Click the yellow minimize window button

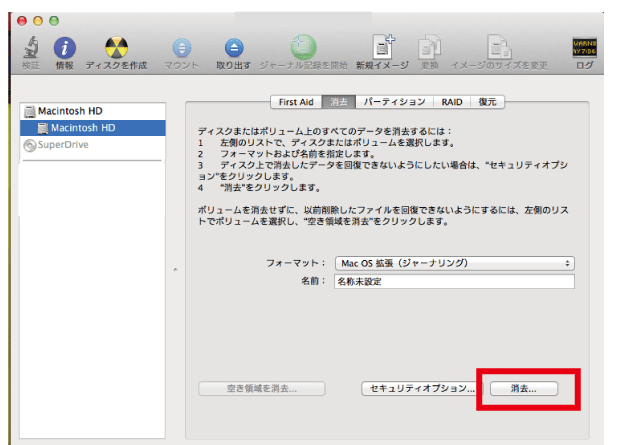[38, 20]
